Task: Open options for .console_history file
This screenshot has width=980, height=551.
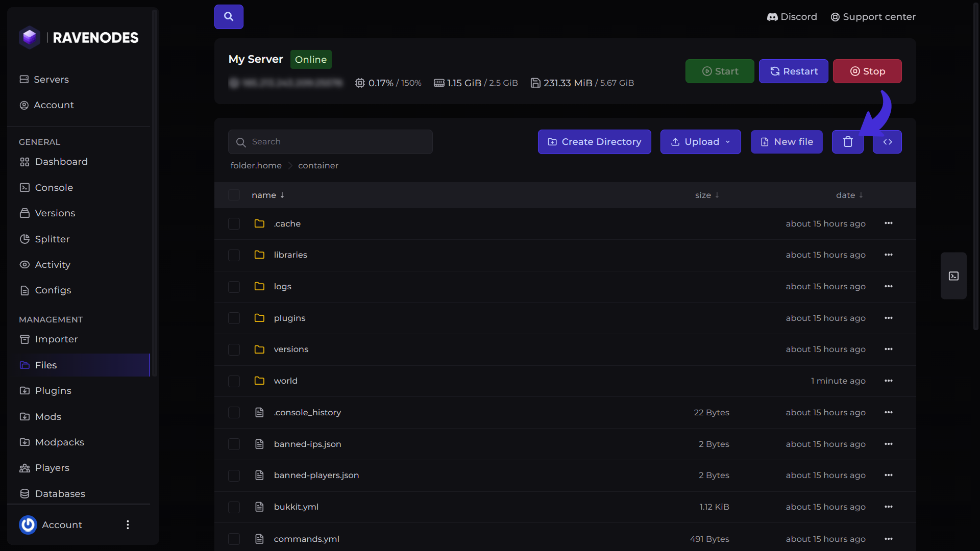Action: [889, 412]
